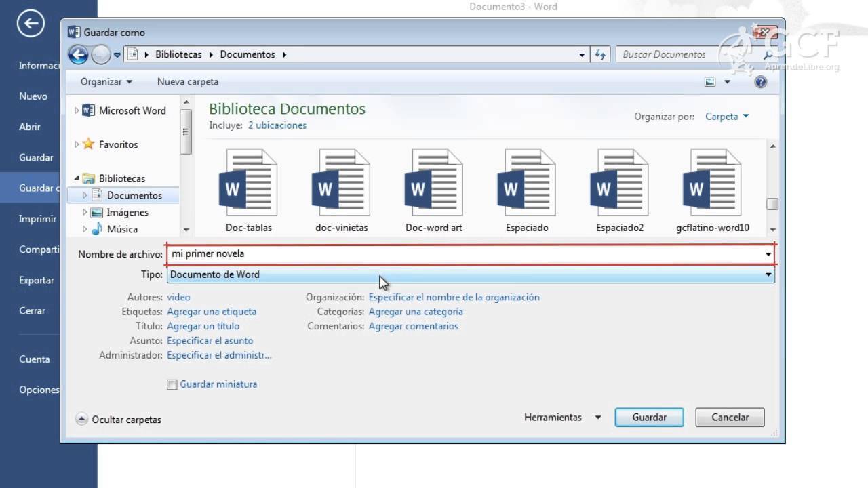The width and height of the screenshot is (868, 488).
Task: Enable the Guardar miniatura checkbox
Action: [172, 385]
